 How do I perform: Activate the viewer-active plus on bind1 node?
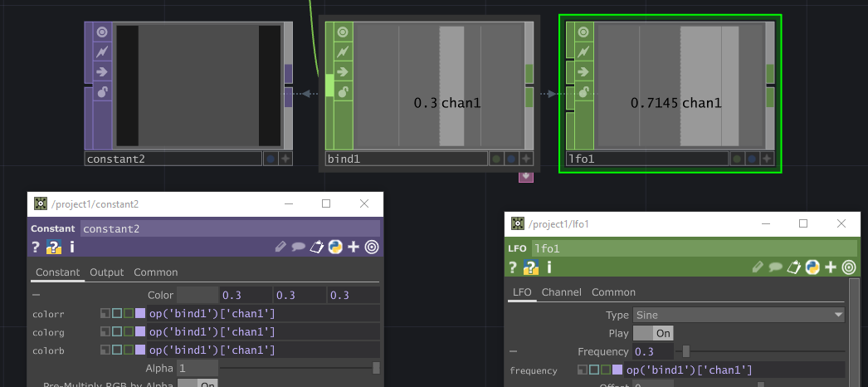(526, 159)
